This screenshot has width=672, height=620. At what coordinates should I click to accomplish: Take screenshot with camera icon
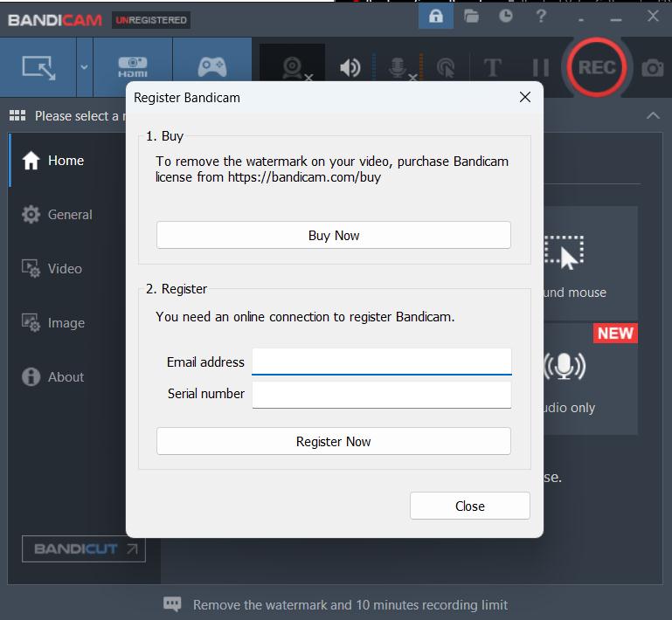pyautogui.click(x=652, y=67)
